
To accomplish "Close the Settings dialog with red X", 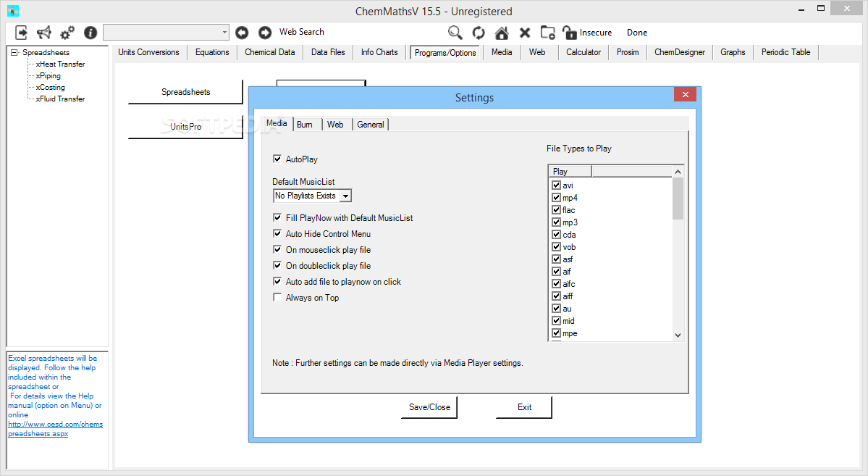I will point(685,94).
